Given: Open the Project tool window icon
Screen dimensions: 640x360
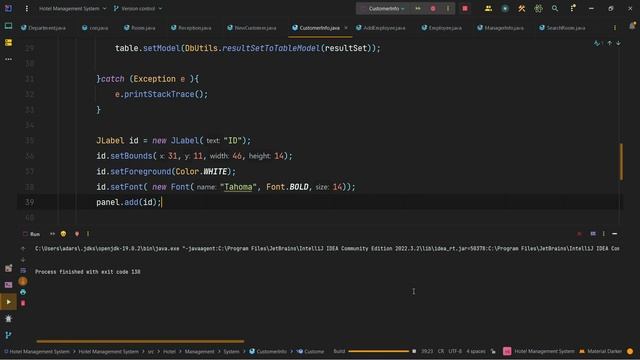Looking at the screenshot, I should pyautogui.click(x=8, y=26).
